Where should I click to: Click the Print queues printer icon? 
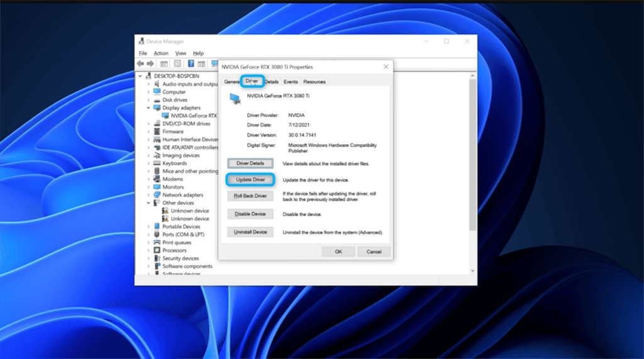coord(157,242)
